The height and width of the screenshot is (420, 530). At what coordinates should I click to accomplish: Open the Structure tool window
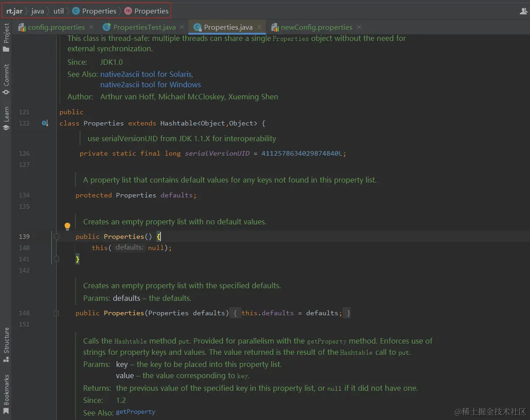point(6,344)
